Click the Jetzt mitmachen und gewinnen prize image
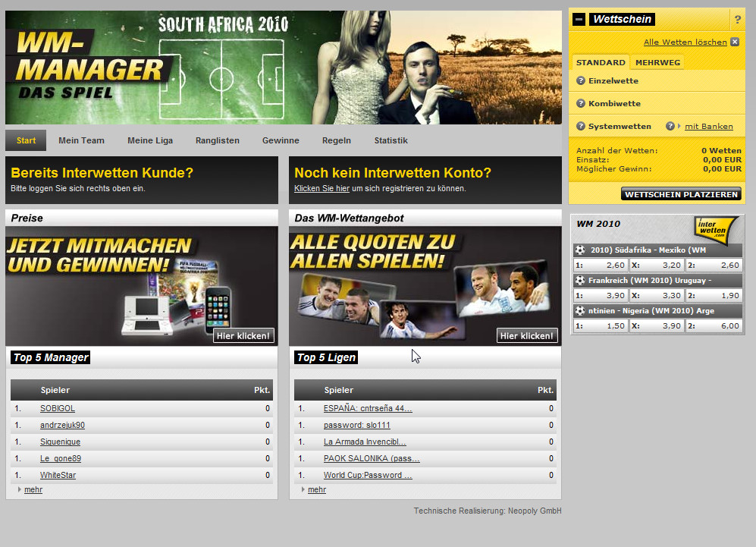Image resolution: width=756 pixels, height=547 pixels. [x=142, y=286]
